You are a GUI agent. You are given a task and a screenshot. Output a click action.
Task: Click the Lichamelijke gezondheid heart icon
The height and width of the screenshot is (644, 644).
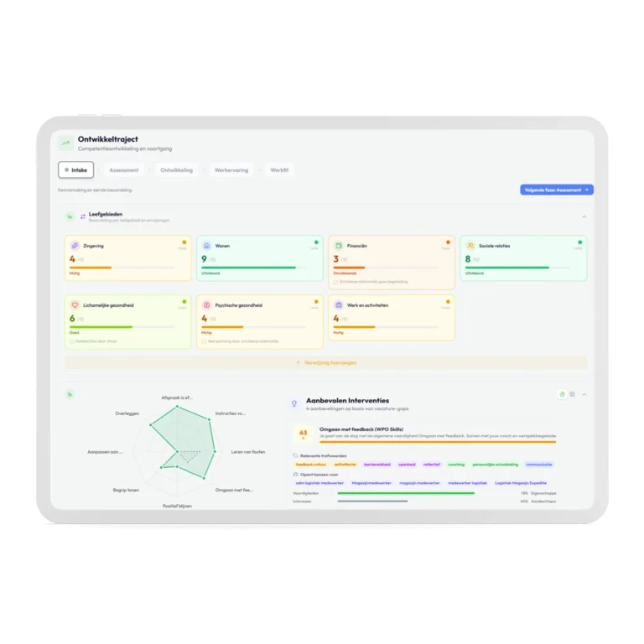[x=75, y=305]
